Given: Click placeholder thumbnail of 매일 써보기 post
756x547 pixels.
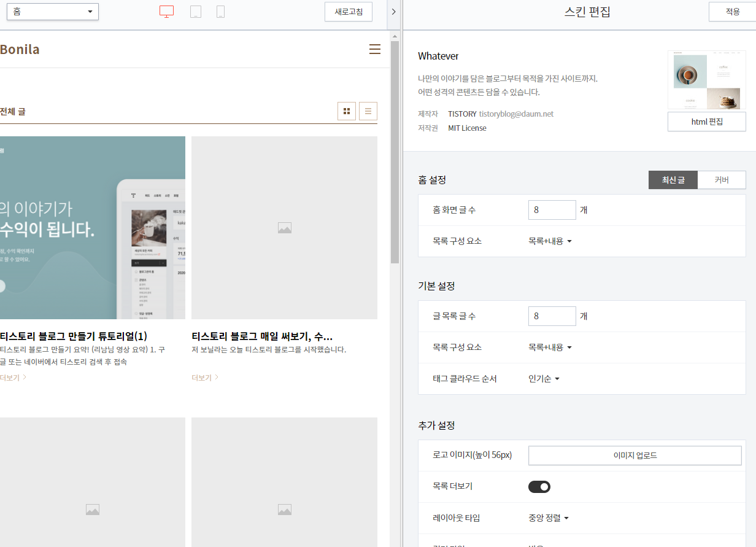Looking at the screenshot, I should click(284, 228).
